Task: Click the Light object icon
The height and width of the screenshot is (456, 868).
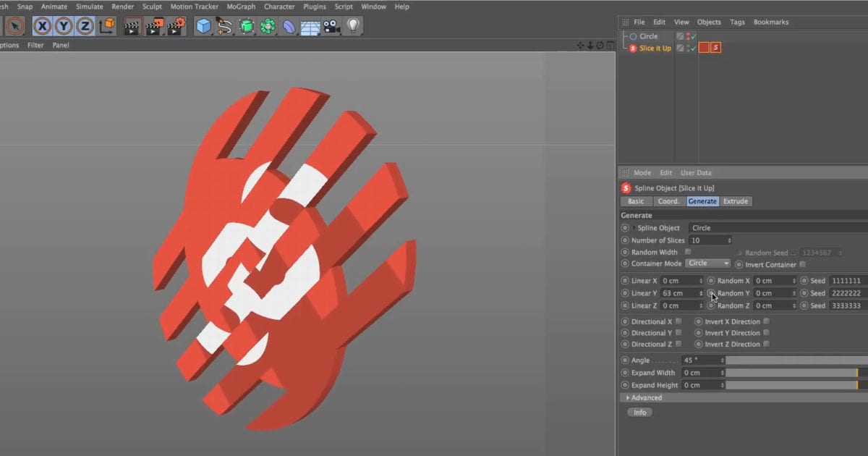Action: click(352, 26)
